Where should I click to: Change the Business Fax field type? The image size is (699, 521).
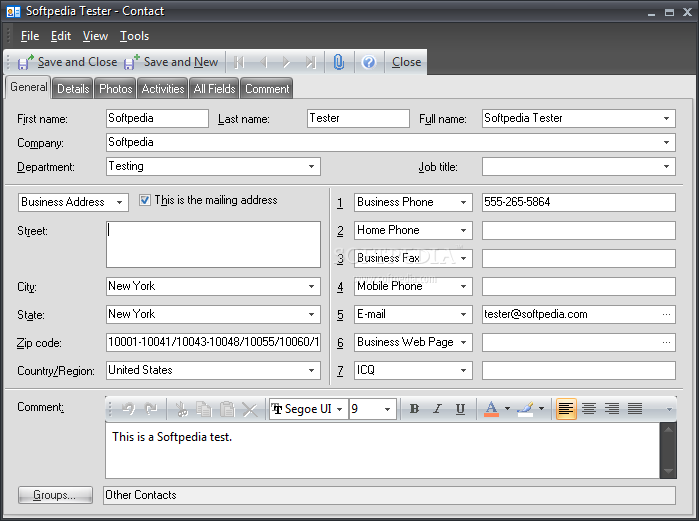464,258
